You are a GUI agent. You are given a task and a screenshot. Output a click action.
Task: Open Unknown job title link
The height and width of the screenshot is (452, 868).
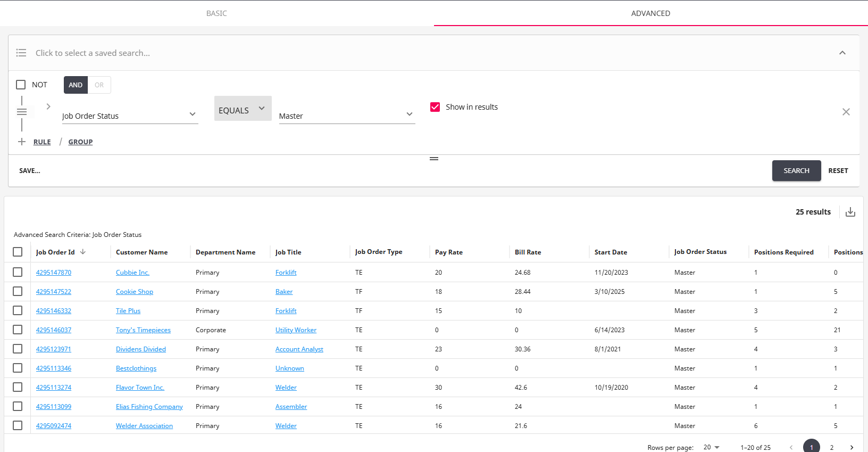(290, 368)
